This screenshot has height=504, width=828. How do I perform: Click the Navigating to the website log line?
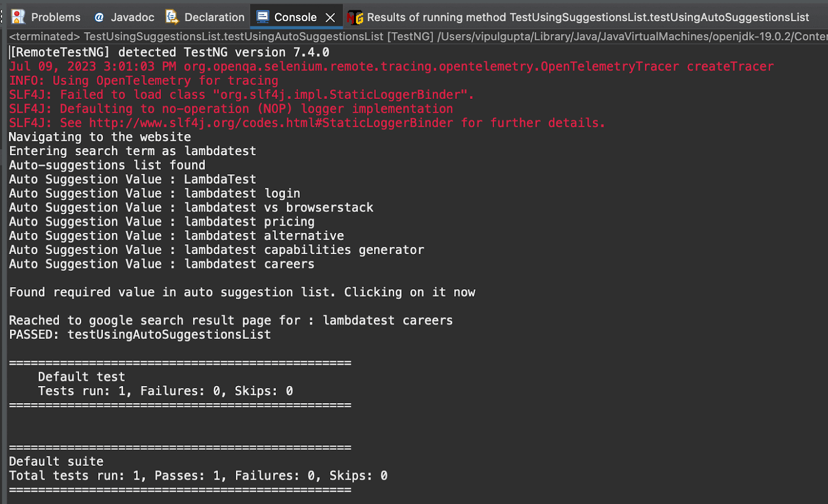point(99,137)
